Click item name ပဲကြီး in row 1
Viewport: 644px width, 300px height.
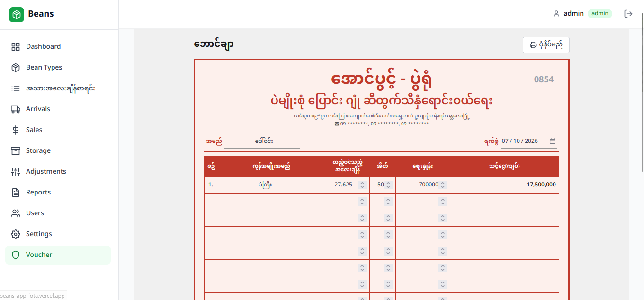coord(271,185)
